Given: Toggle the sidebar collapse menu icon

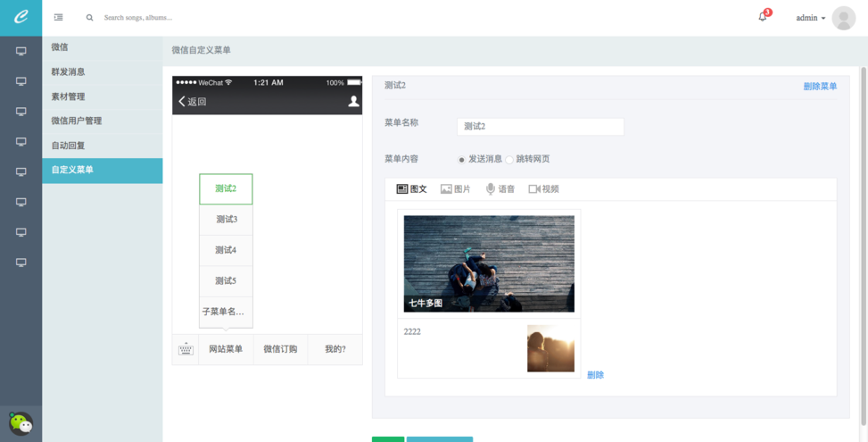Looking at the screenshot, I should (x=58, y=18).
